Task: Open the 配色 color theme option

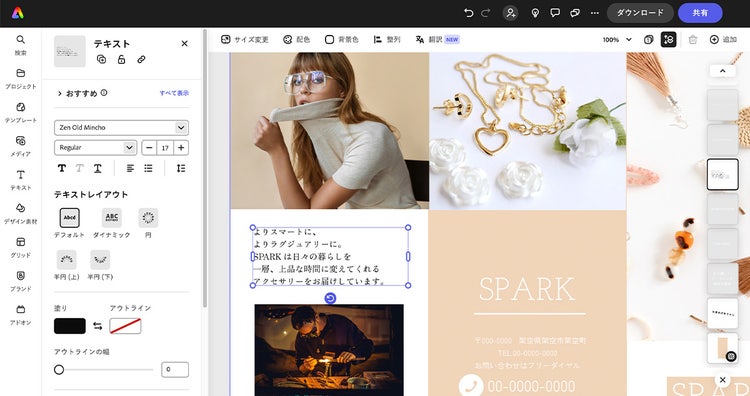Action: click(297, 40)
